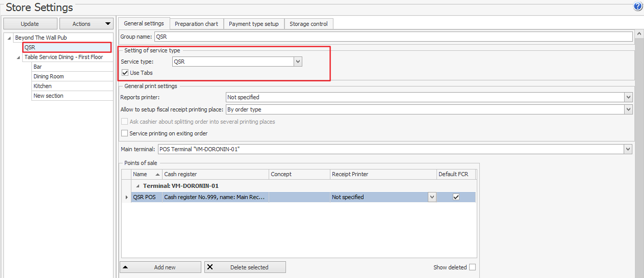
Task: Uncheck the Use Tabs checkbox
Action: click(x=125, y=73)
